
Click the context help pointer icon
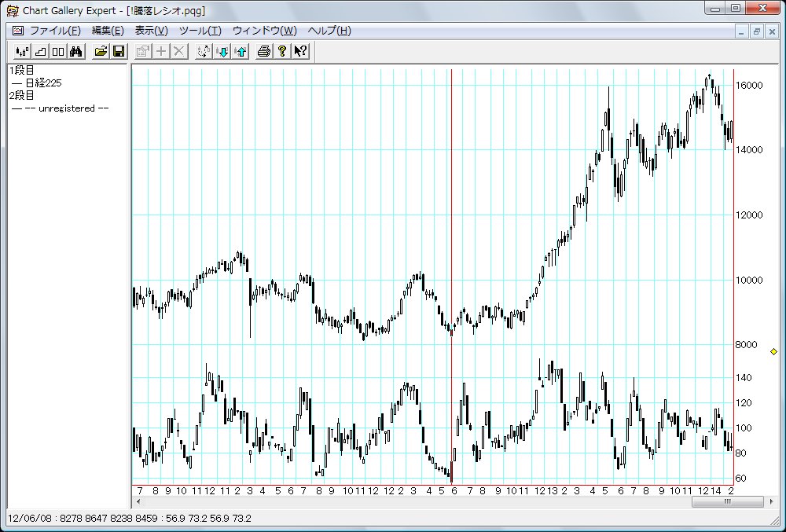click(x=300, y=51)
